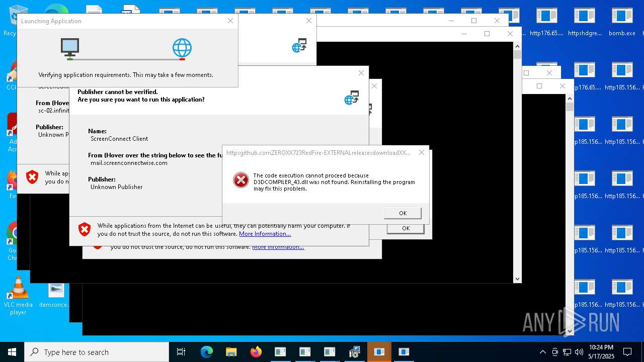The width and height of the screenshot is (644, 362).
Task: Open the itemsonce desktop icon
Action: pyautogui.click(x=56, y=296)
